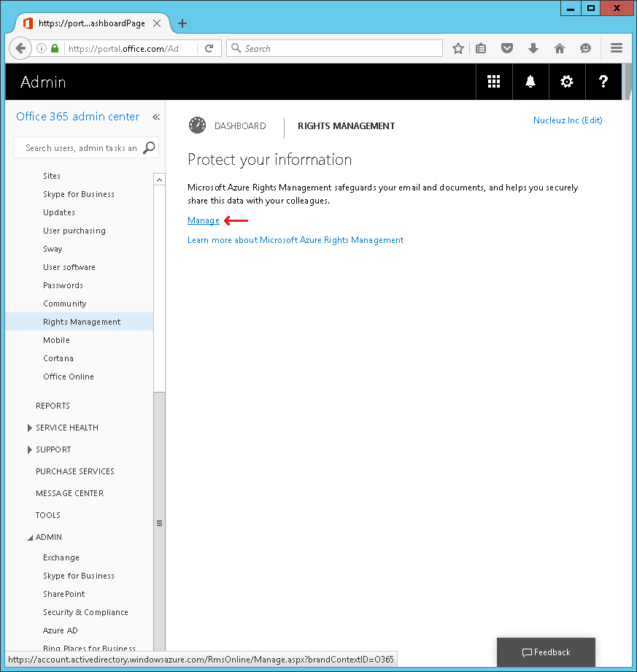Click the browser Search box

click(x=334, y=48)
